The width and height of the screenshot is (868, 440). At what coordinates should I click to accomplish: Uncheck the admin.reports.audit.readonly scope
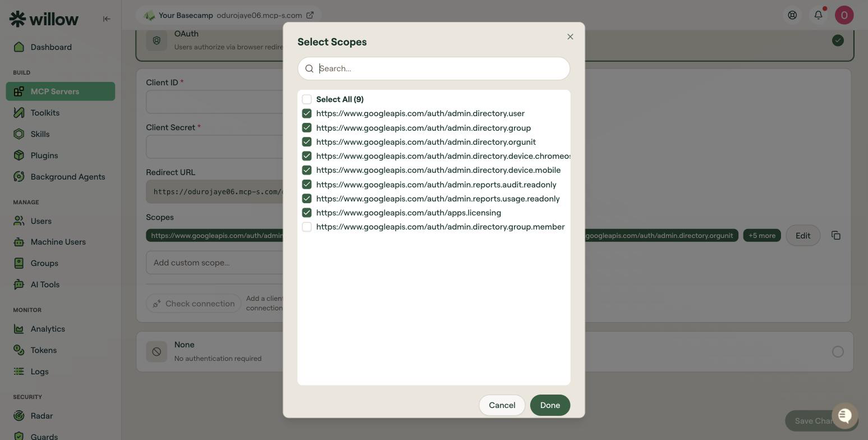(307, 185)
